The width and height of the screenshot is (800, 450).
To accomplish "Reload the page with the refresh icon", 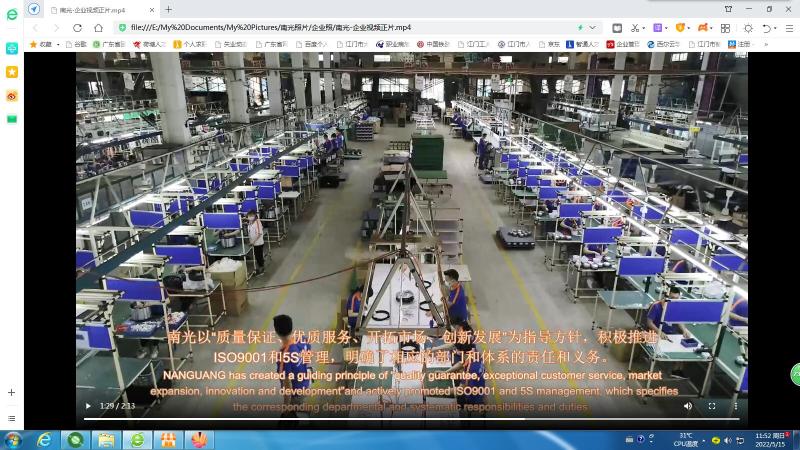I will pos(77,28).
